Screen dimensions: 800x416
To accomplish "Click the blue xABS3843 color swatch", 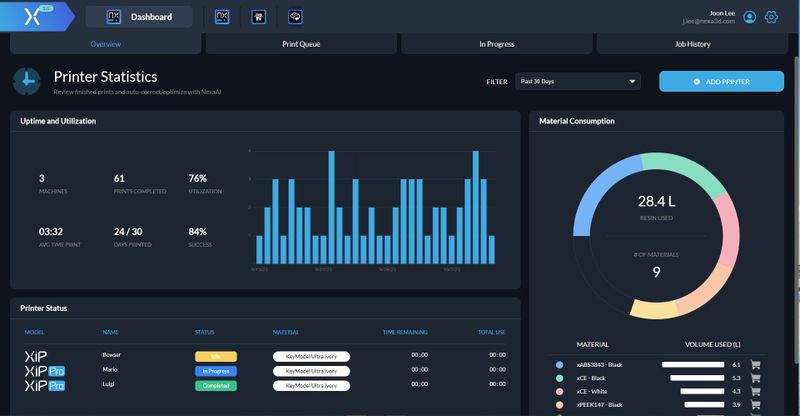I will pos(559,365).
